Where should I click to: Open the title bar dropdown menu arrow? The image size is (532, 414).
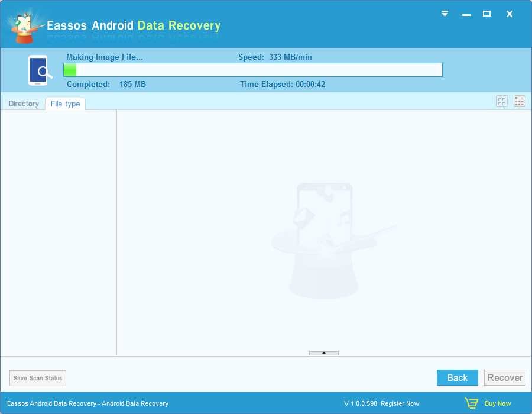tap(445, 14)
